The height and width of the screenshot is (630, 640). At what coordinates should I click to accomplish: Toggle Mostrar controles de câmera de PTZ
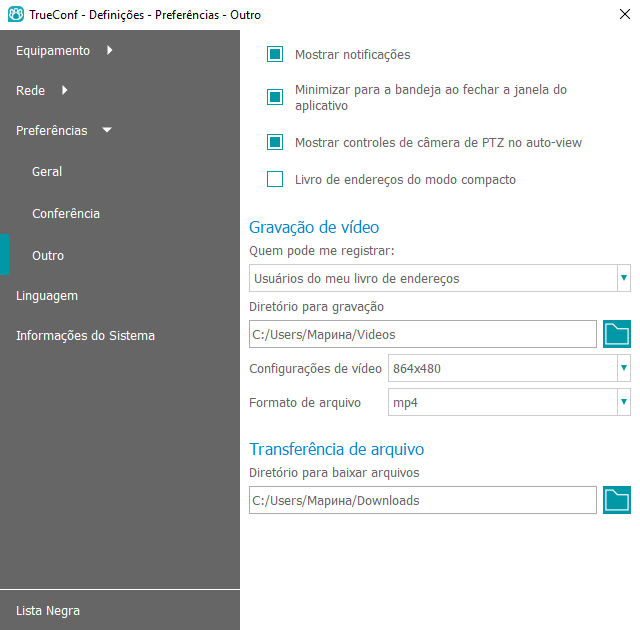(275, 142)
